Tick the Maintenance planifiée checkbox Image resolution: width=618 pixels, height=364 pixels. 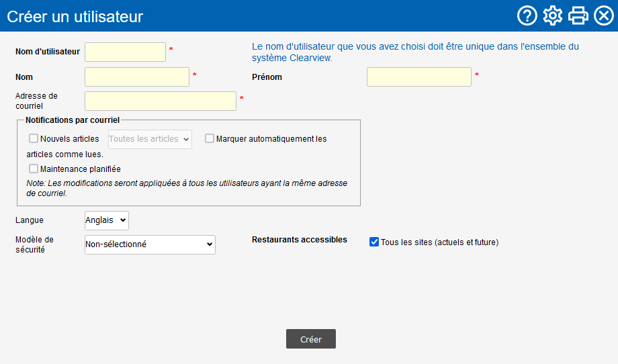[34, 169]
